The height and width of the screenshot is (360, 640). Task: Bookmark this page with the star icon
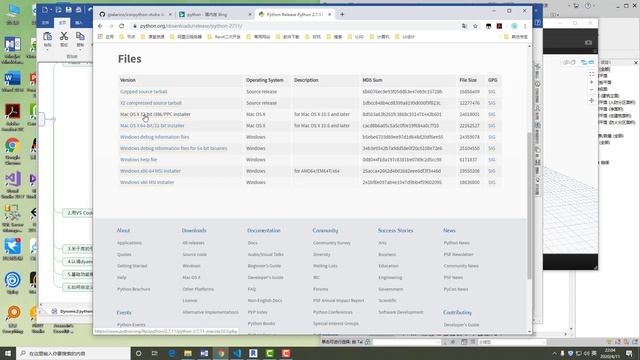tap(476, 26)
